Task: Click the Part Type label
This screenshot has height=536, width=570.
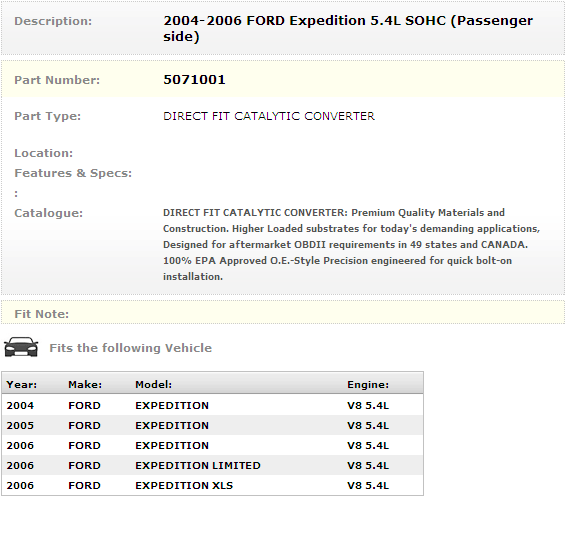Action: tap(48, 116)
